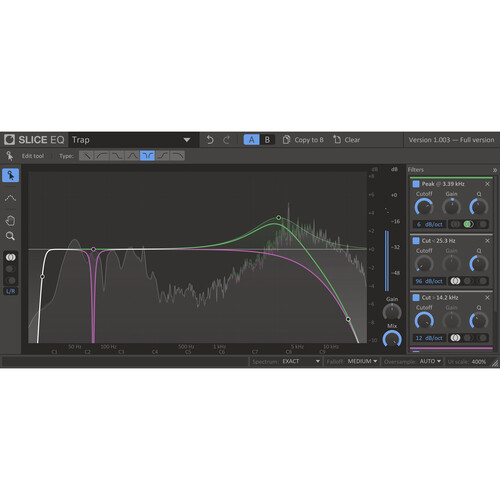500x500 pixels.
Task: Open the Falloff MEDIUM dropdown
Action: click(352, 361)
